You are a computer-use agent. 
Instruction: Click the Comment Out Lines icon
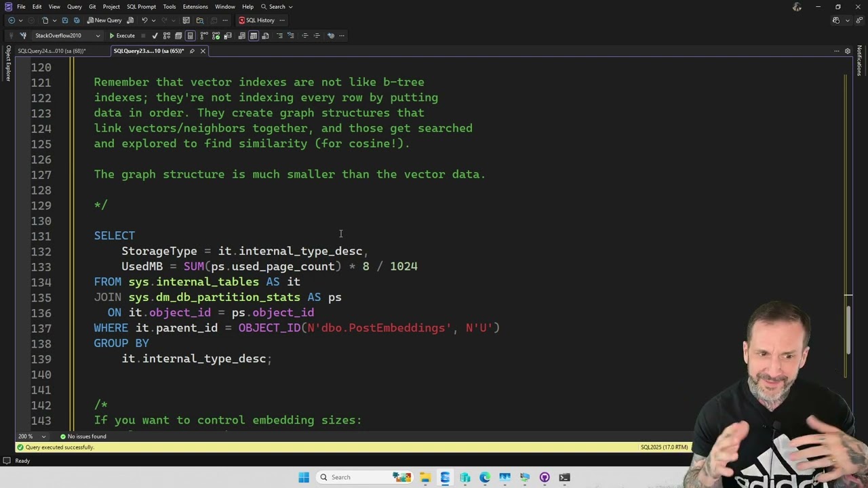click(x=279, y=35)
